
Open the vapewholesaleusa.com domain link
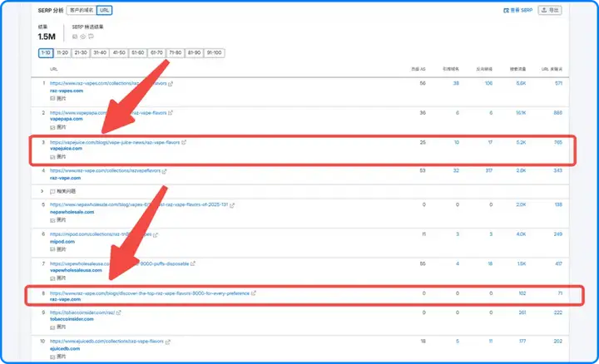coord(76,271)
